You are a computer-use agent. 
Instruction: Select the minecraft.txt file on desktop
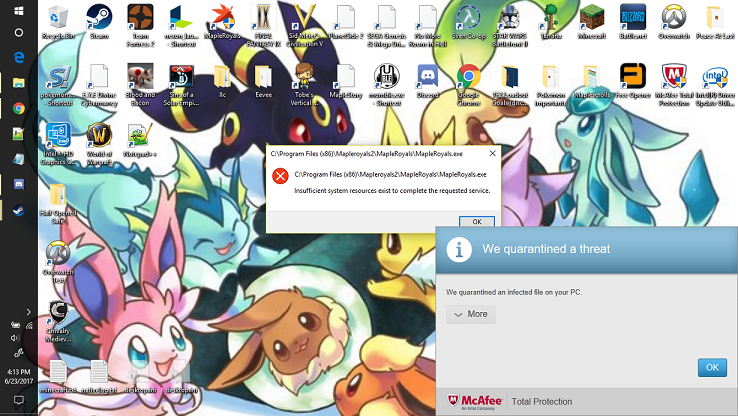[58, 376]
